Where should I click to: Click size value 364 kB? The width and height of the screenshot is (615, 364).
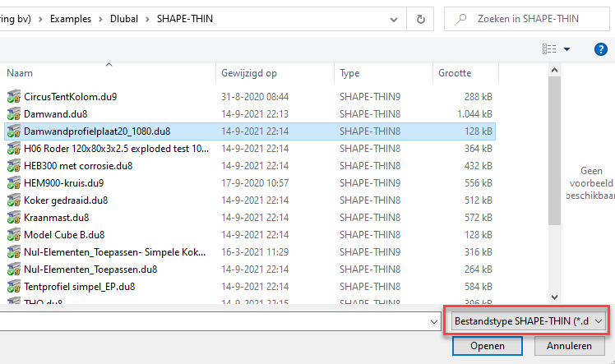(x=479, y=149)
